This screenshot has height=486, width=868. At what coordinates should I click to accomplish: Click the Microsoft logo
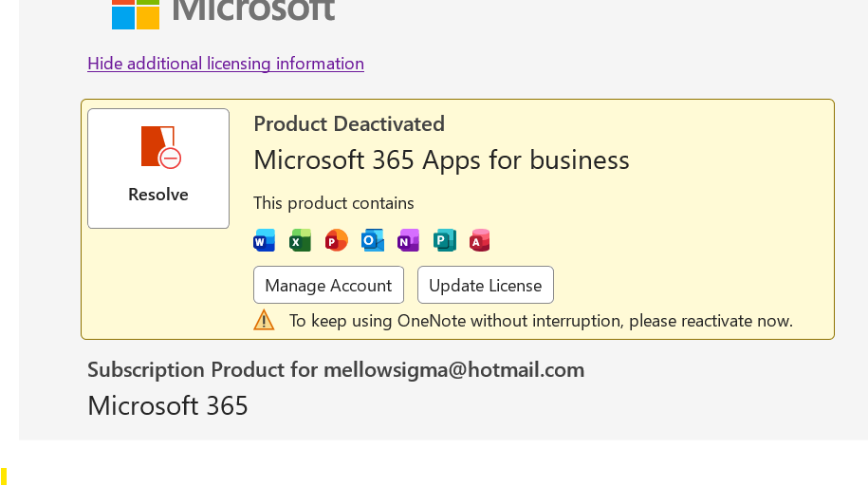point(223,12)
